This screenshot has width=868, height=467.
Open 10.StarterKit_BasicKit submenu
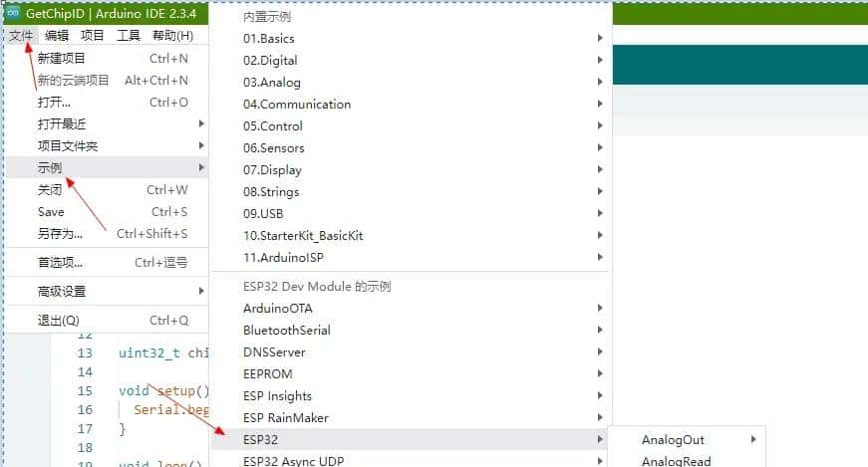pyautogui.click(x=412, y=235)
